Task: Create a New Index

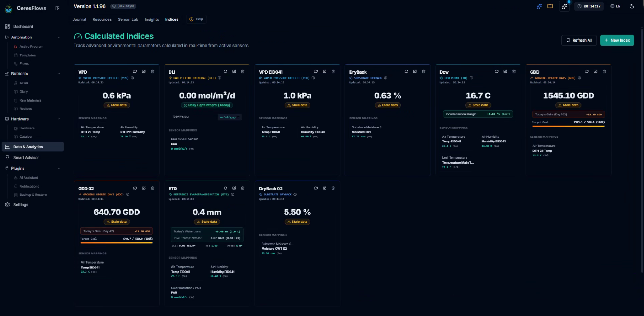Action: point(617,40)
